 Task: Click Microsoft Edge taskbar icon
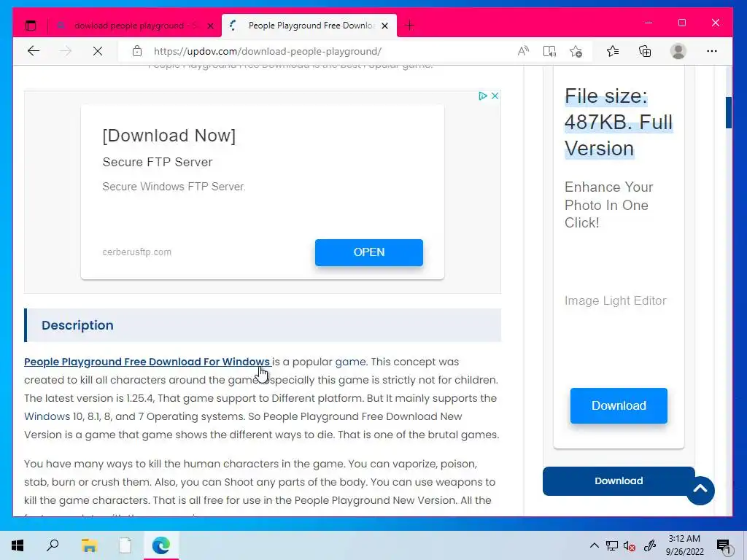point(161,545)
